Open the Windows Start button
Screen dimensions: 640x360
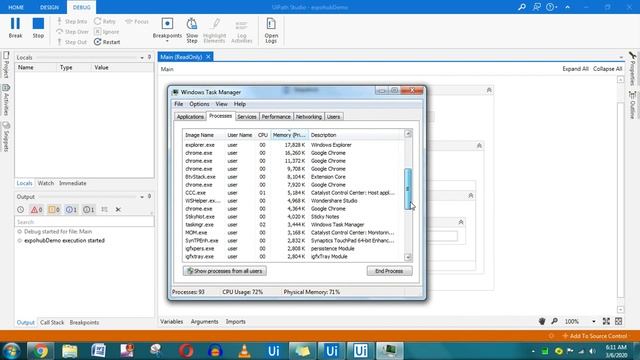pyautogui.click(x=11, y=351)
